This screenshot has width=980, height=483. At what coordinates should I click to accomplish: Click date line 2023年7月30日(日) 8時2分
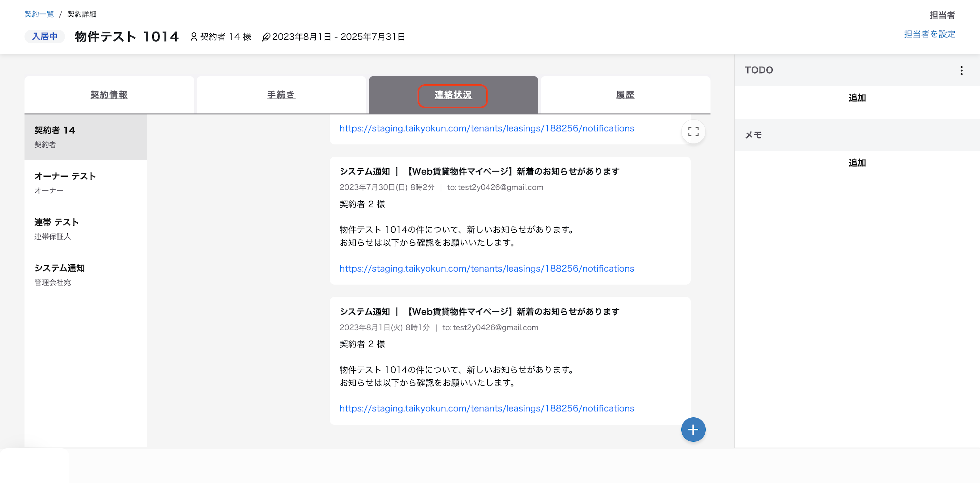tap(387, 187)
